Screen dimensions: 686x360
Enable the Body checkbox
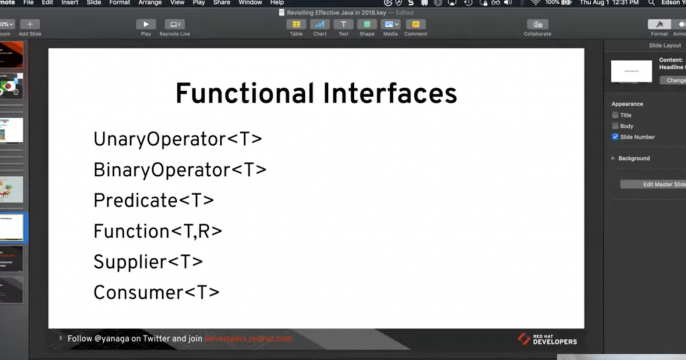click(615, 126)
